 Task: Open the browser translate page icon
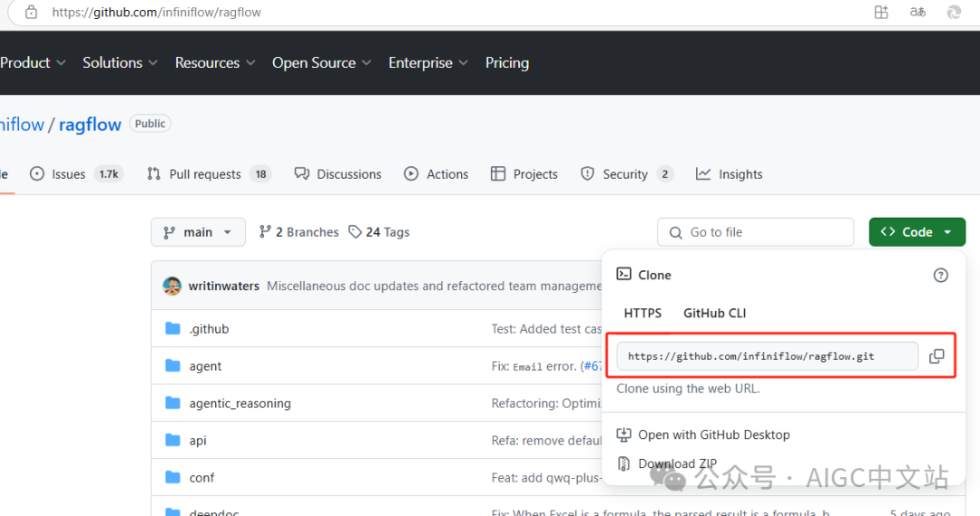(917, 12)
